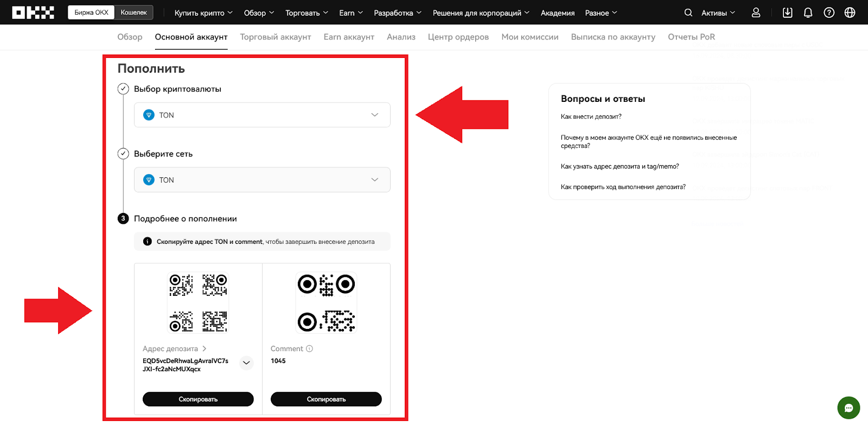The image size is (868, 427).
Task: Open the Как внести депозит? question
Action: click(x=591, y=117)
